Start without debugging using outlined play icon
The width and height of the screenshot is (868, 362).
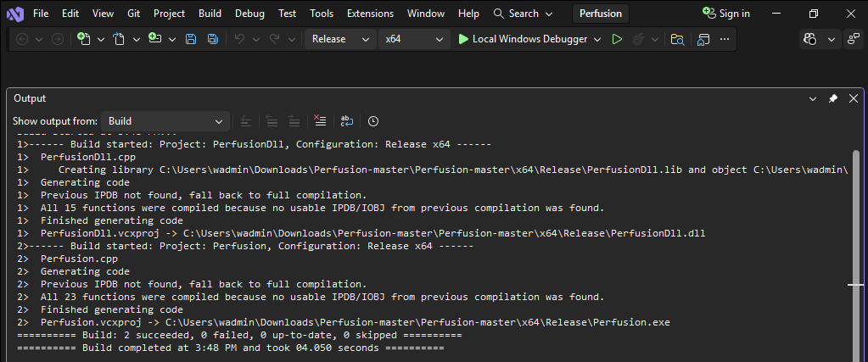pyautogui.click(x=617, y=39)
